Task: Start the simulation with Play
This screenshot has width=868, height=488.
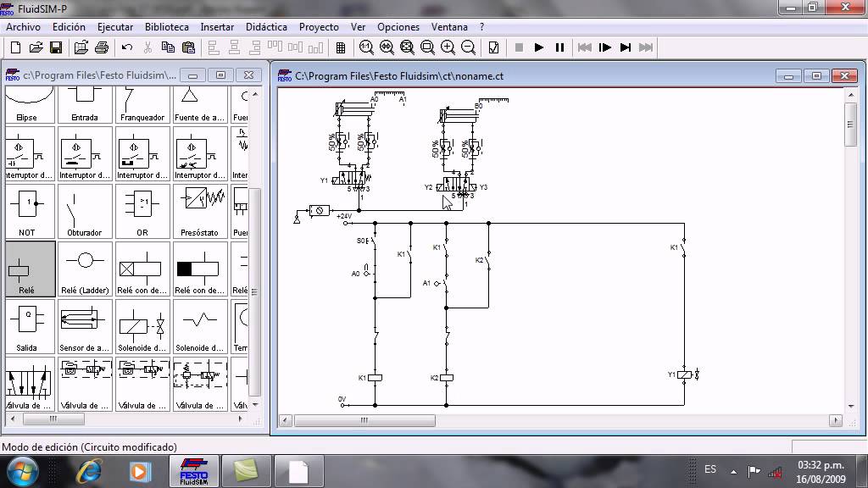Action: (x=539, y=47)
